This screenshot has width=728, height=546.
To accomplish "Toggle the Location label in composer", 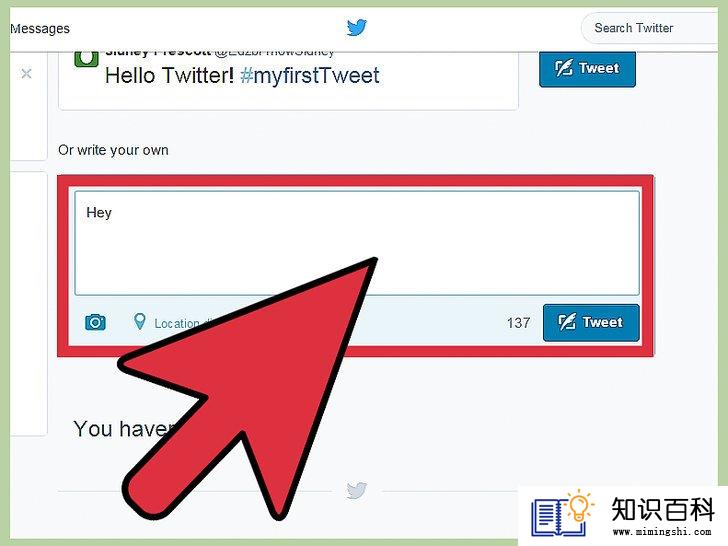I will (177, 323).
